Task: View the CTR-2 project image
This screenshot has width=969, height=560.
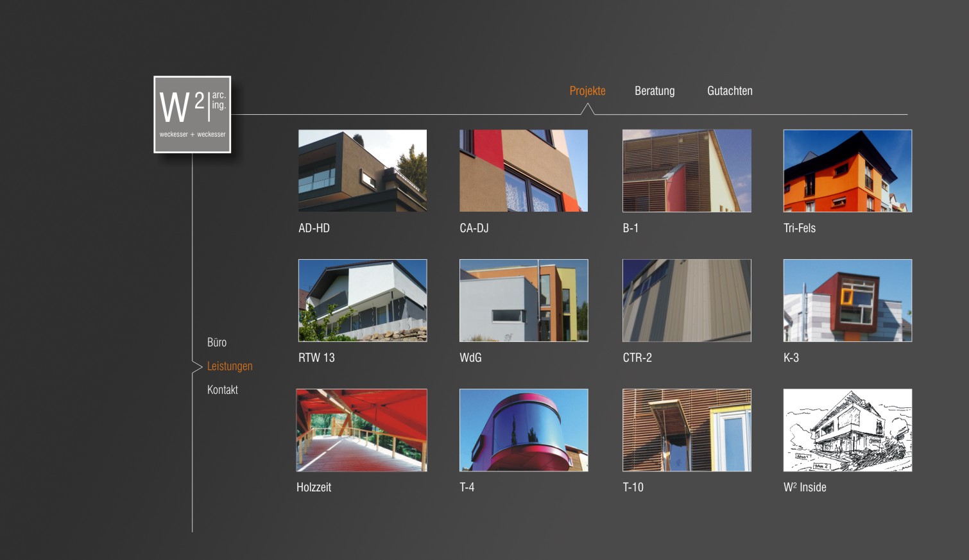Action: [687, 300]
